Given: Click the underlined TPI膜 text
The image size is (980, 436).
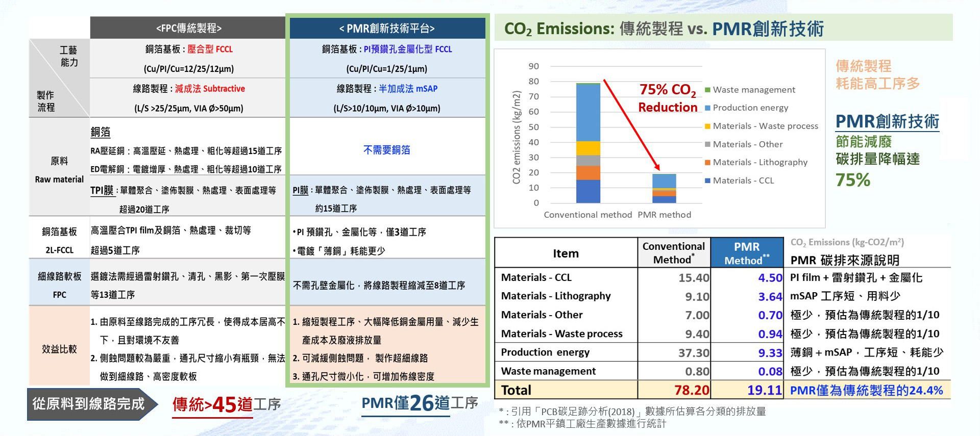Looking at the screenshot, I should tap(102, 190).
